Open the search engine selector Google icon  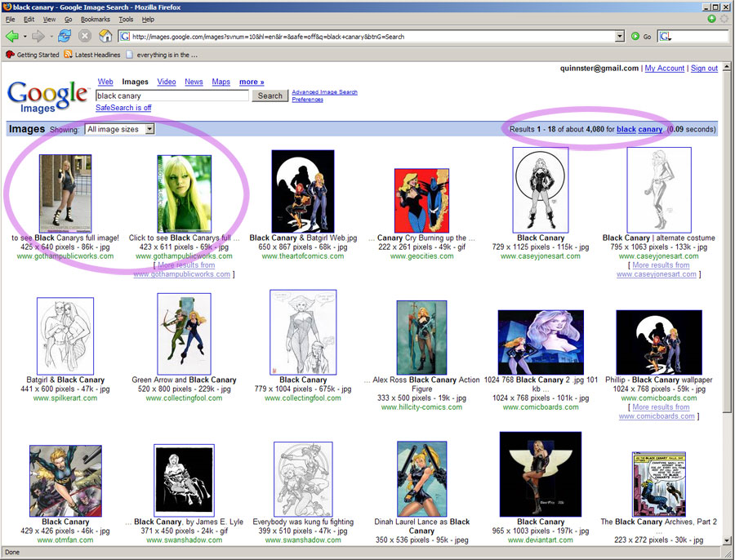[666, 37]
